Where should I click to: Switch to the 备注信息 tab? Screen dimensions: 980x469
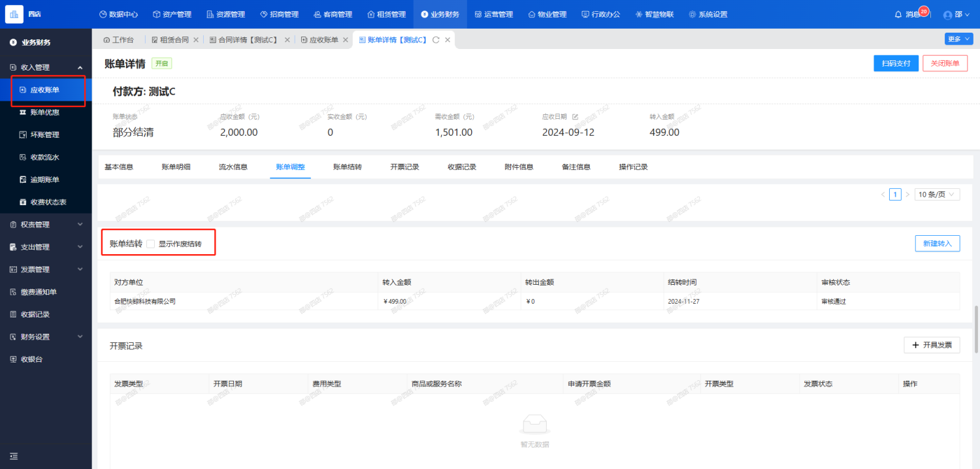coord(576,167)
